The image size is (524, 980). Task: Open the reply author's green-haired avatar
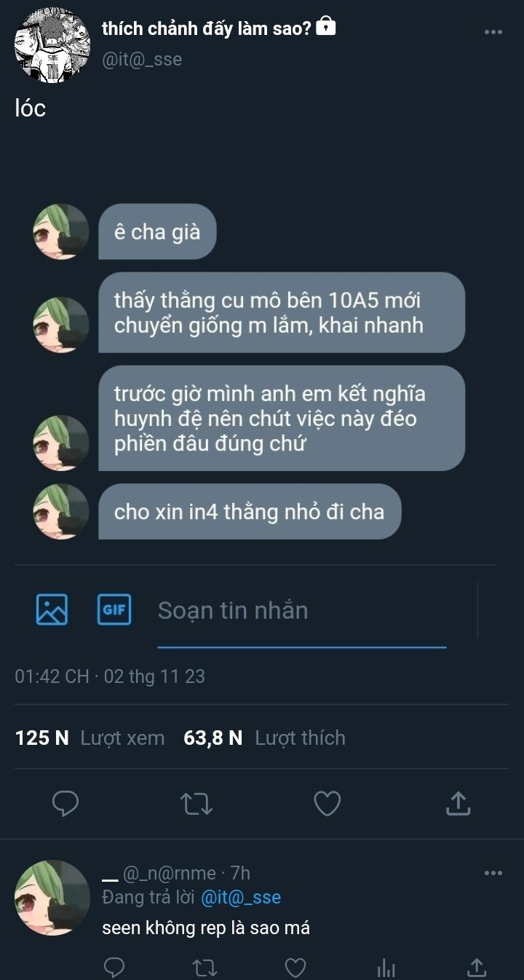[52, 897]
